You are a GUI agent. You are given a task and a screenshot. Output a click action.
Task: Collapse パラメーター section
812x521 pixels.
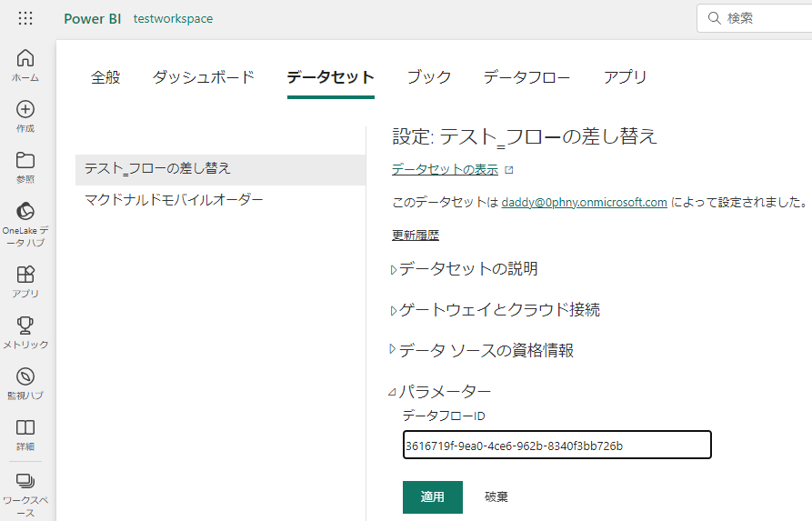coord(440,392)
